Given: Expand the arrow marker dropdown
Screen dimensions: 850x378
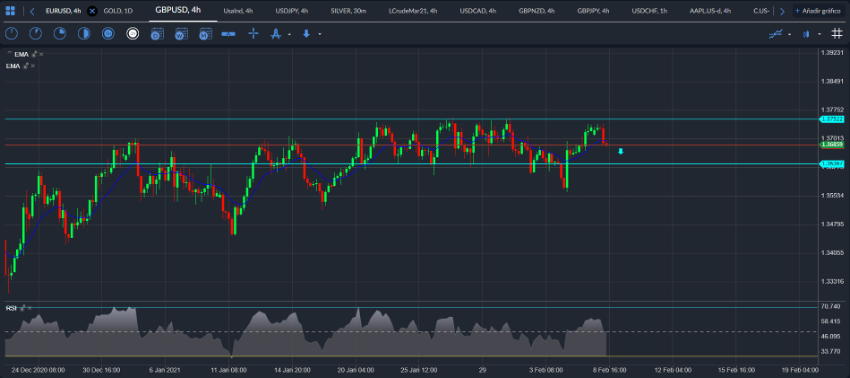Looking at the screenshot, I should point(320,34).
